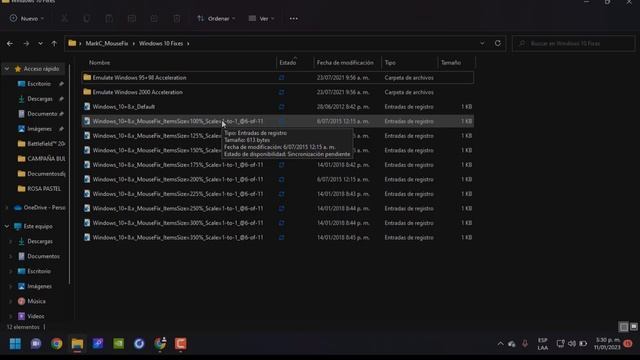
Task: Click the ESP LAA language indicator
Action: click(542, 344)
